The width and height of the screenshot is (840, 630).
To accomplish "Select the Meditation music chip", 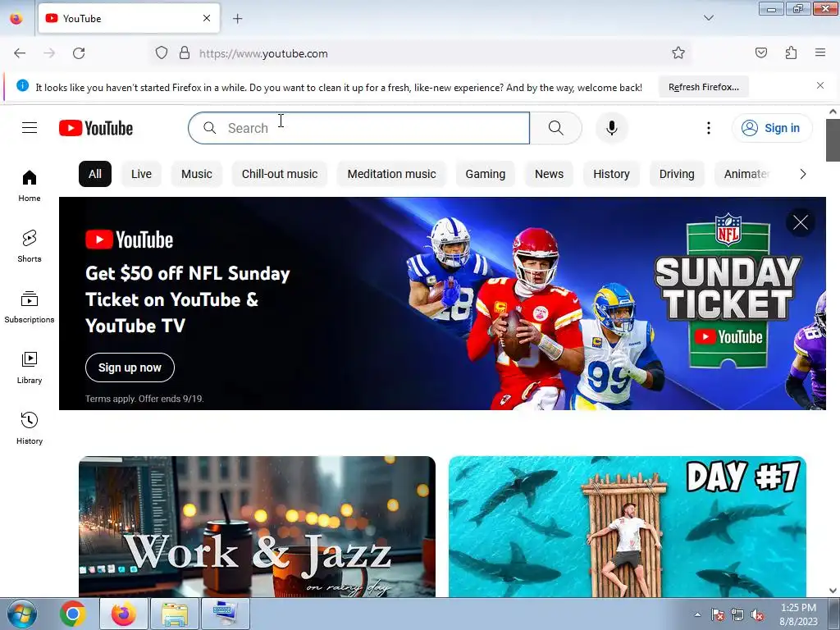I will pyautogui.click(x=391, y=174).
